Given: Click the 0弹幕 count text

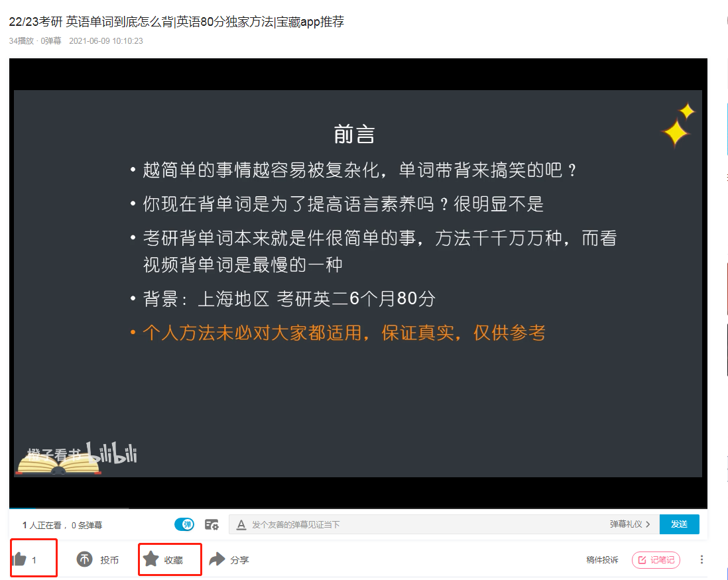Looking at the screenshot, I should coord(51,41).
